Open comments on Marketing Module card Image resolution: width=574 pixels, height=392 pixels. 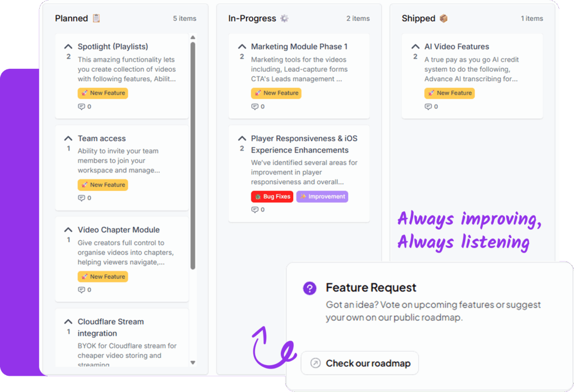click(258, 106)
